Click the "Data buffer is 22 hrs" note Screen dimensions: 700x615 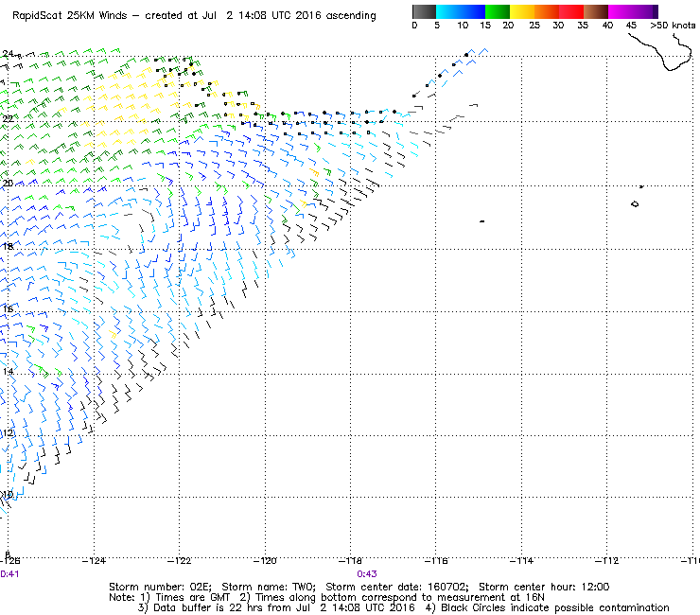coord(205,608)
